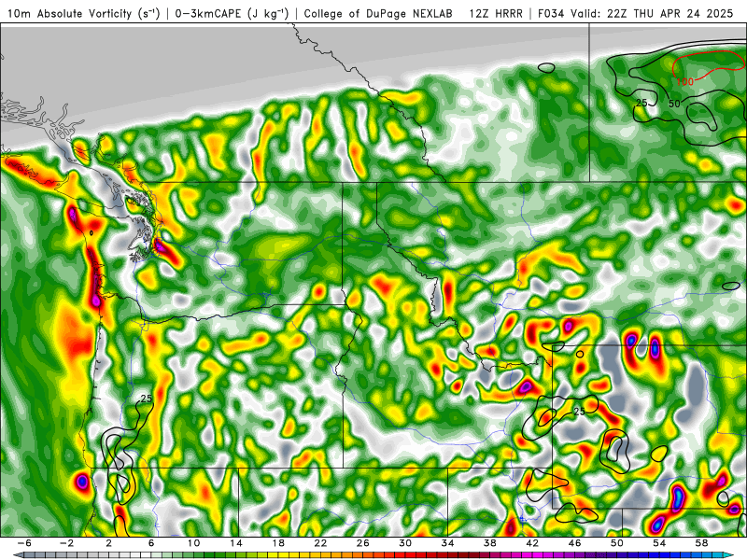Click the '18' colorbar tick label
Viewport: 747px width, 560px height.
[x=278, y=543]
